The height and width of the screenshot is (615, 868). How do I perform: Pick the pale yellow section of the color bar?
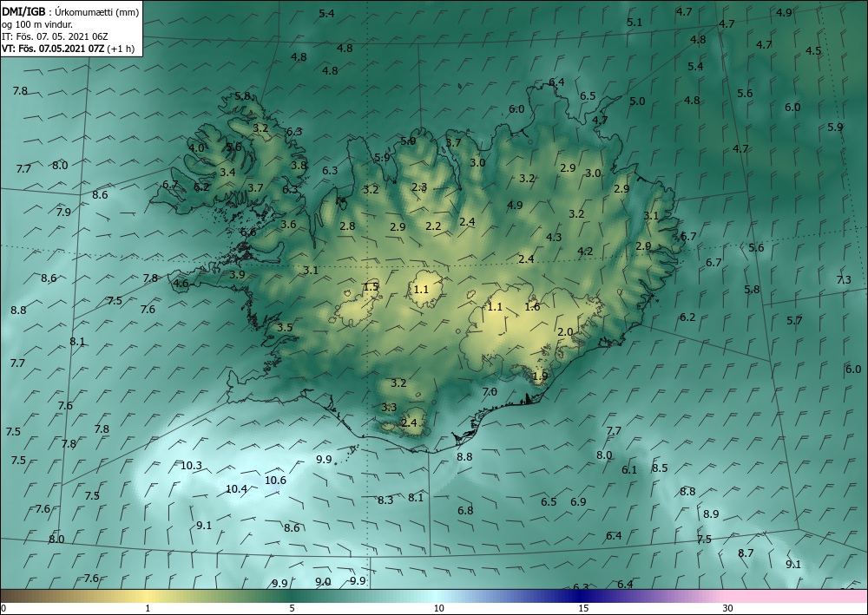(x=148, y=596)
